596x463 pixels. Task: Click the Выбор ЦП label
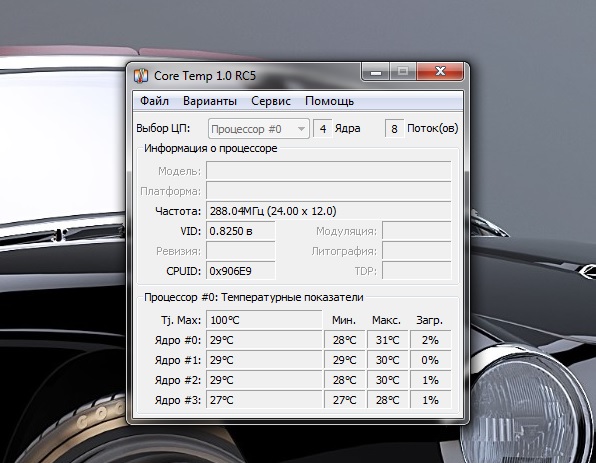pyautogui.click(x=163, y=128)
